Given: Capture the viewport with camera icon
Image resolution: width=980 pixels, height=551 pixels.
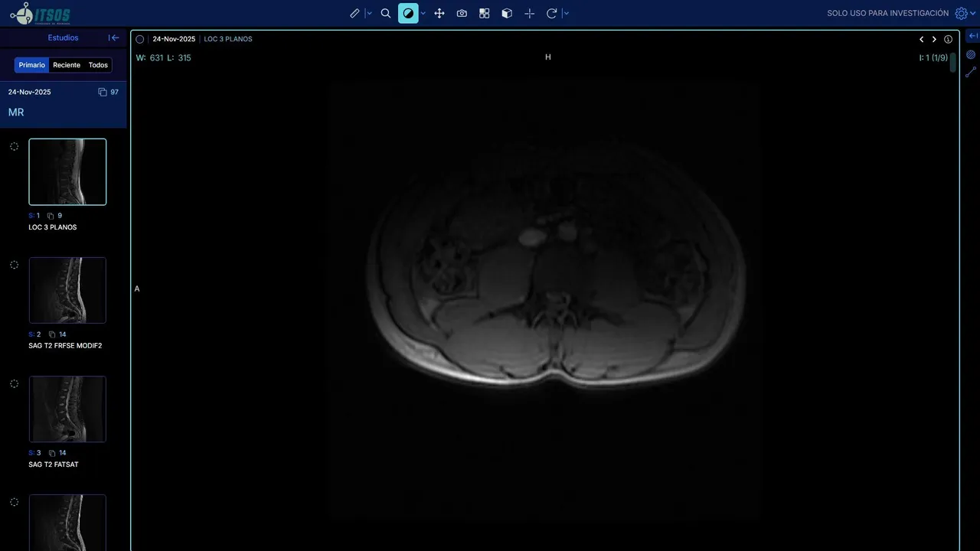Looking at the screenshot, I should point(462,13).
